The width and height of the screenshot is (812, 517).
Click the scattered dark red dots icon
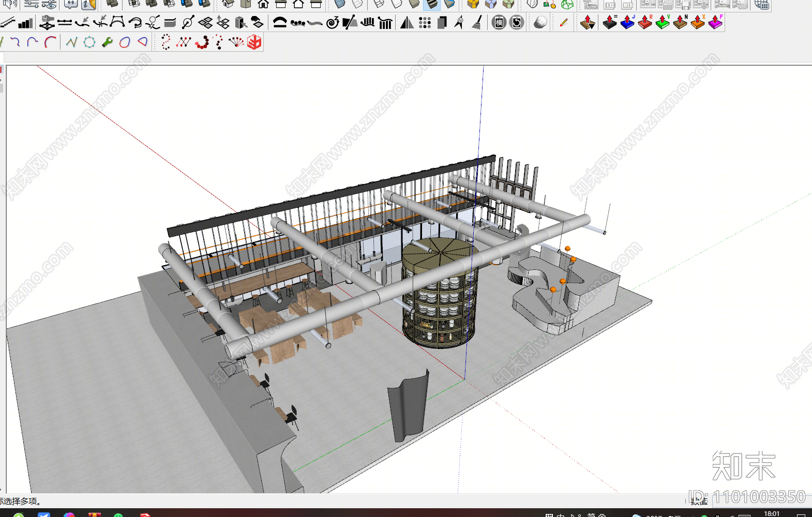tap(219, 42)
